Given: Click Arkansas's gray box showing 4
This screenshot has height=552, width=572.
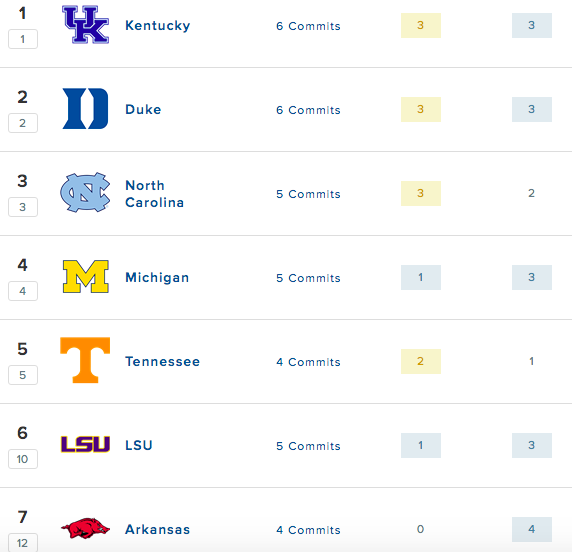Looking at the screenshot, I should click(x=532, y=529).
